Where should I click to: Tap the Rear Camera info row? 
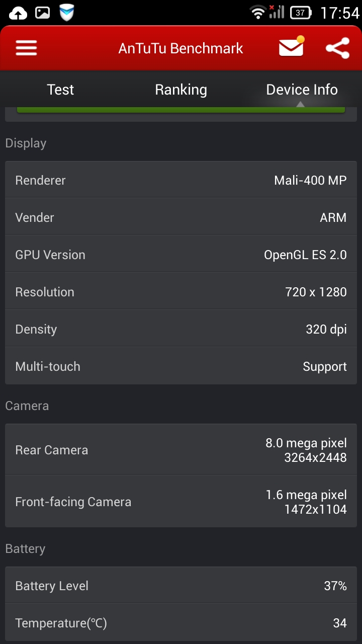coord(181,450)
